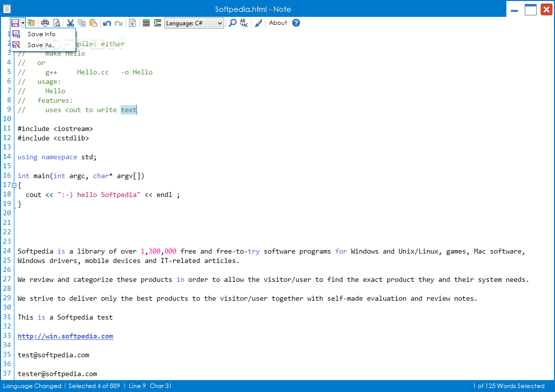Screen dimensions: 555x392
Task: Collapse the code fold marker at line 17
Action: point(14,185)
